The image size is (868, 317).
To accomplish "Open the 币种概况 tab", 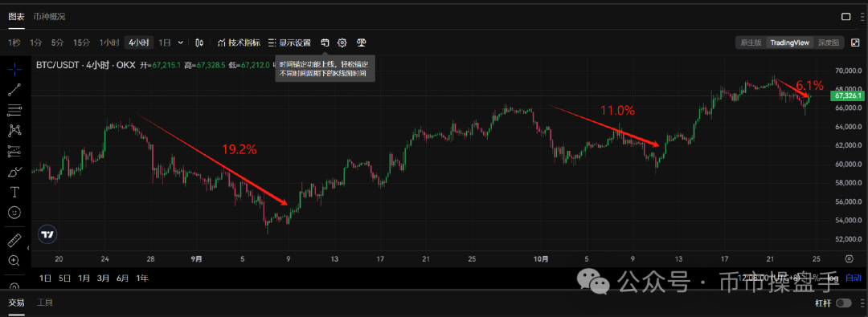I will (49, 17).
